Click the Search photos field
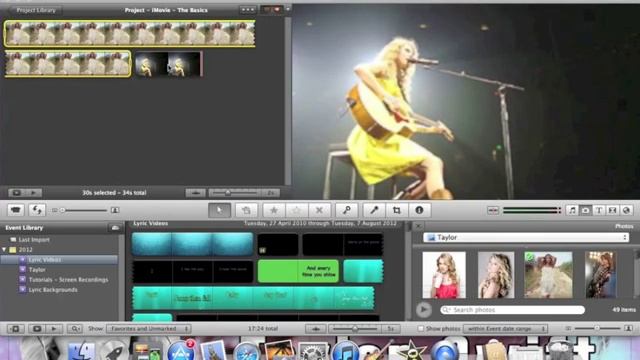This screenshot has width=640, height=360. tap(513, 310)
